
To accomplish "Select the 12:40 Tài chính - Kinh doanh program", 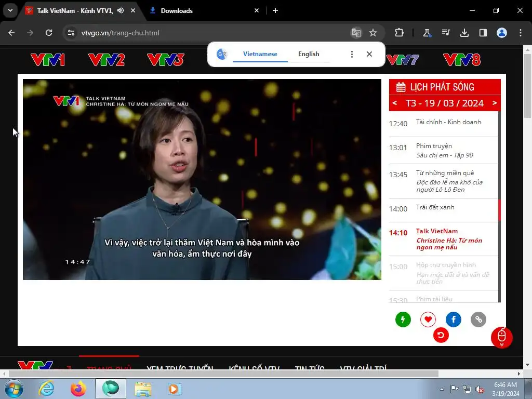I will (x=443, y=124).
